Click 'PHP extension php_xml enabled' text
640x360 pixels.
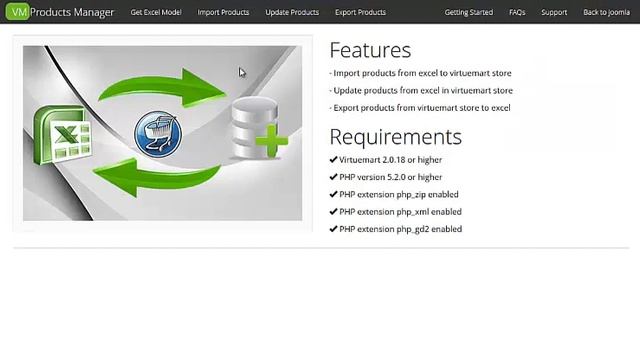pyautogui.click(x=400, y=212)
